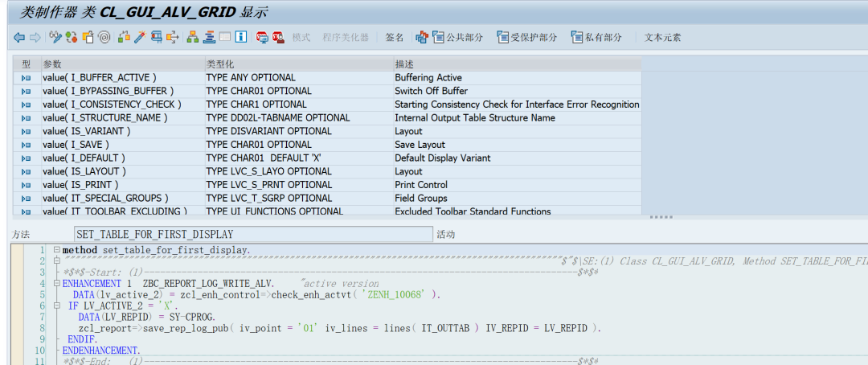Image resolution: width=868 pixels, height=365 pixels.
Task: Open 私有部分 private section
Action: click(x=596, y=38)
